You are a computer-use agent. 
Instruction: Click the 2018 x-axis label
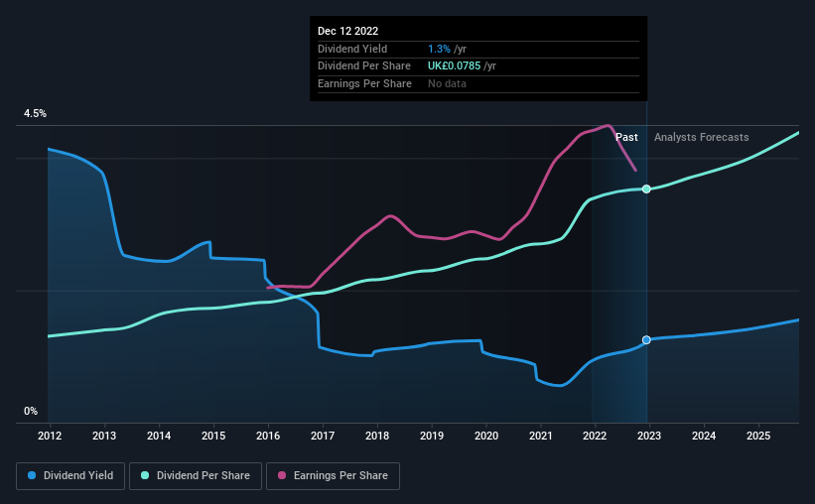pos(377,436)
